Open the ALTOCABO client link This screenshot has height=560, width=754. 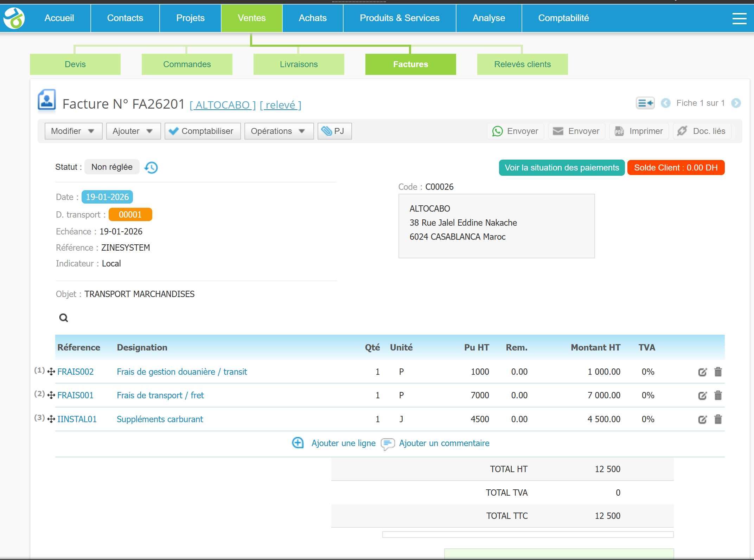click(223, 105)
